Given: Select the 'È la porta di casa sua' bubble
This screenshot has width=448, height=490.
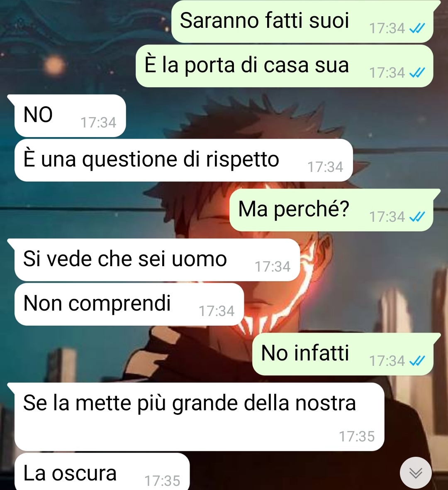Looking at the screenshot, I should 285,66.
